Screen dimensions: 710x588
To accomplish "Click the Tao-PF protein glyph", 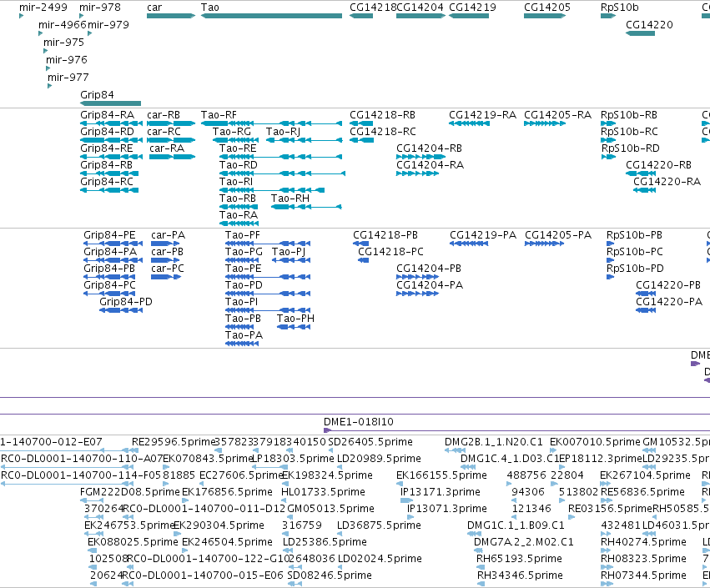I will coord(268,244).
